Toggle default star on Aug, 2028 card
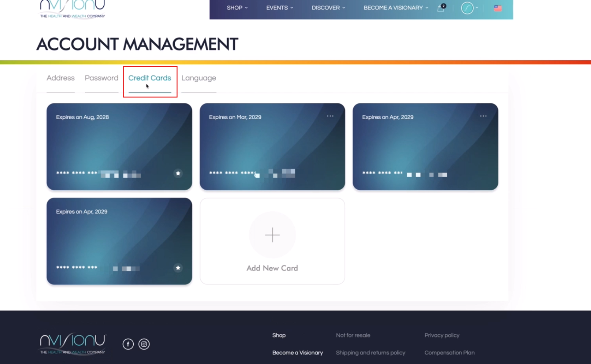 coord(178,173)
